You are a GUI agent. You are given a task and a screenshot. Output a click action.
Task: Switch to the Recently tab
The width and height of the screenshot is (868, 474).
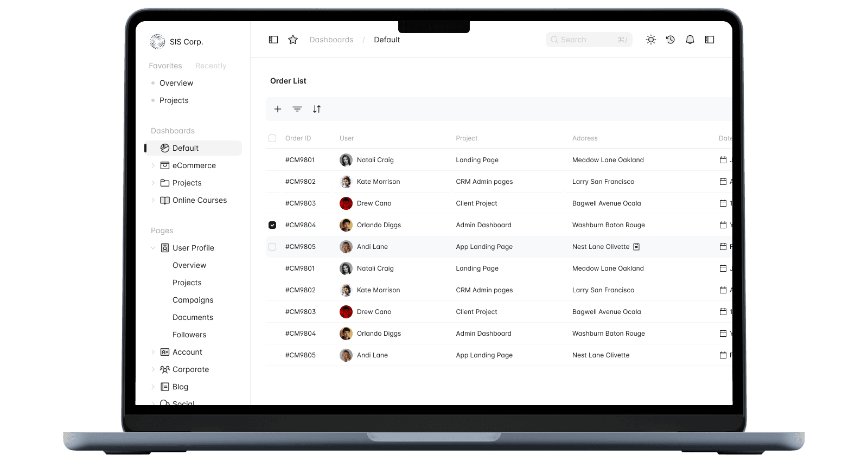(210, 66)
